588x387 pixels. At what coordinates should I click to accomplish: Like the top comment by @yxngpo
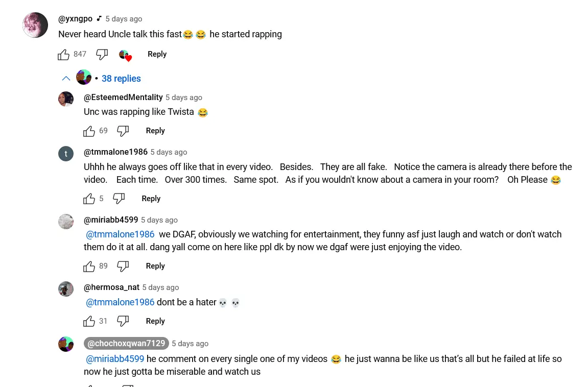64,55
